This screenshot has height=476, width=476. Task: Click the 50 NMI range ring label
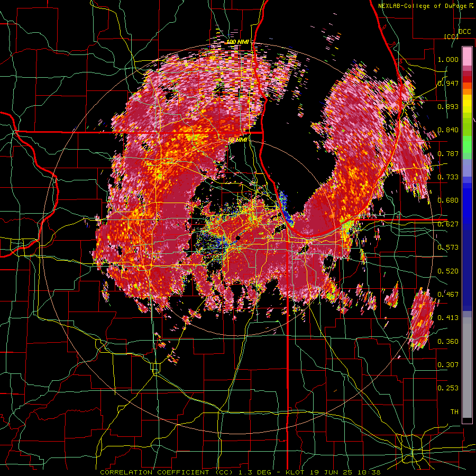[237, 140]
